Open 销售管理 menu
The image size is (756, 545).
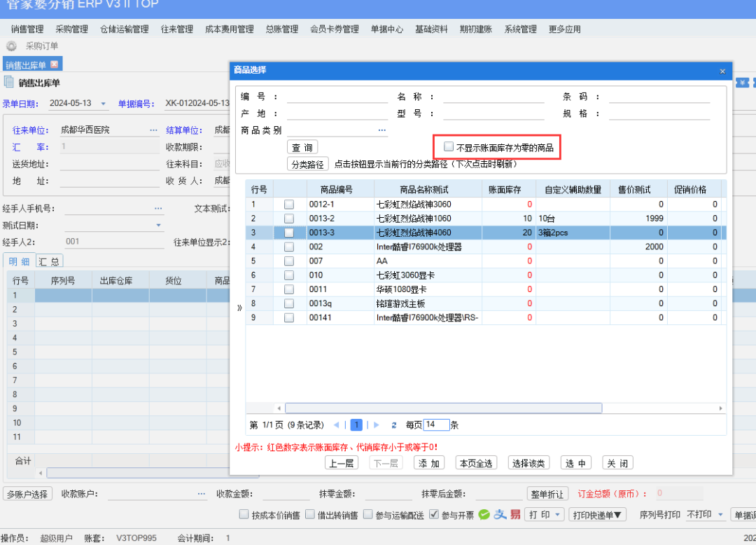pyautogui.click(x=27, y=29)
